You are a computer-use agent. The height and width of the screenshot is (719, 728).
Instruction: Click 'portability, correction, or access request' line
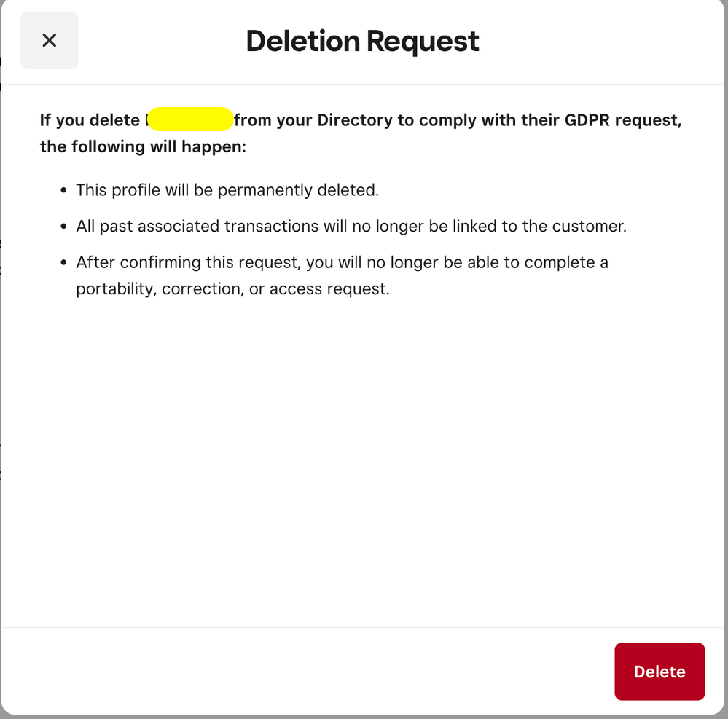[x=232, y=289]
